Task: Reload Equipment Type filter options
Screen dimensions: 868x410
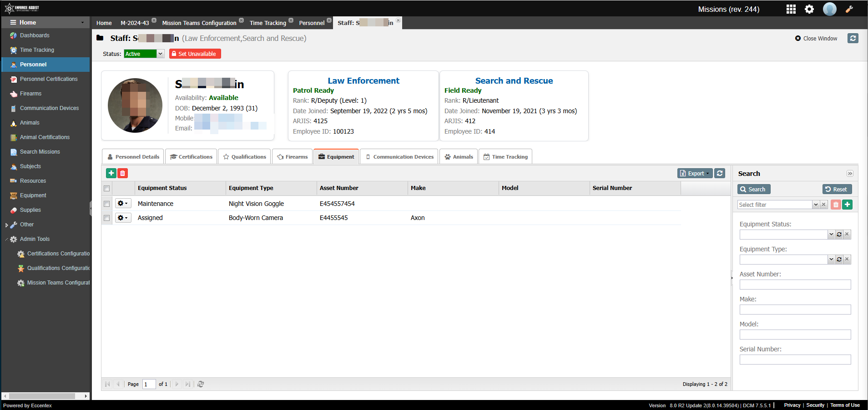Action: tap(839, 260)
